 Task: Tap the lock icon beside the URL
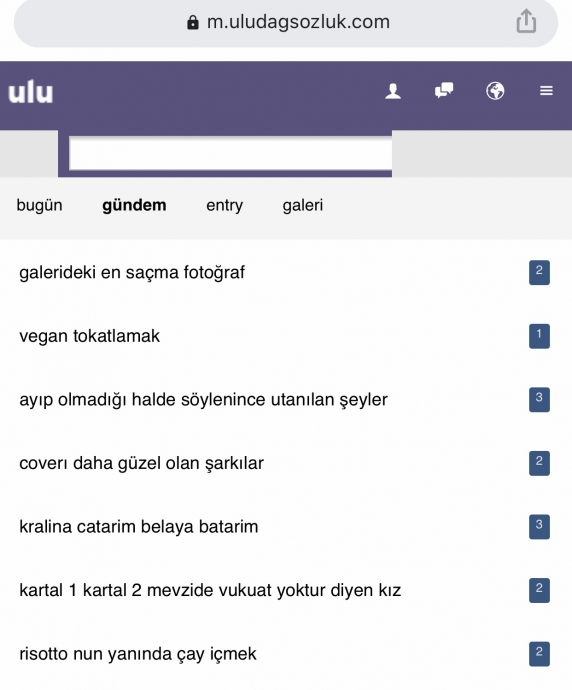click(x=193, y=22)
